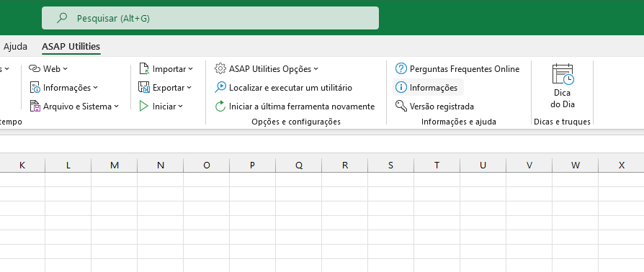The height and width of the screenshot is (272, 644).
Task: Click the Versão registrada key icon
Action: [401, 106]
